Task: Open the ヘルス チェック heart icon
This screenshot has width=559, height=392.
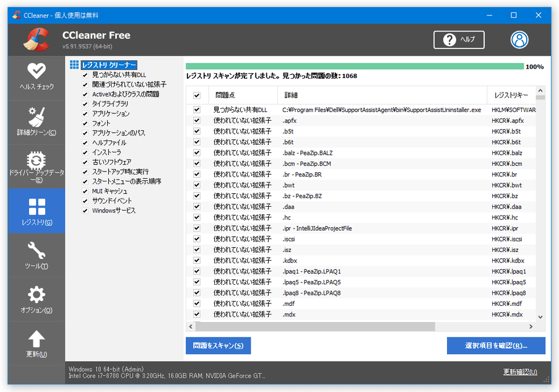Action: click(x=37, y=71)
